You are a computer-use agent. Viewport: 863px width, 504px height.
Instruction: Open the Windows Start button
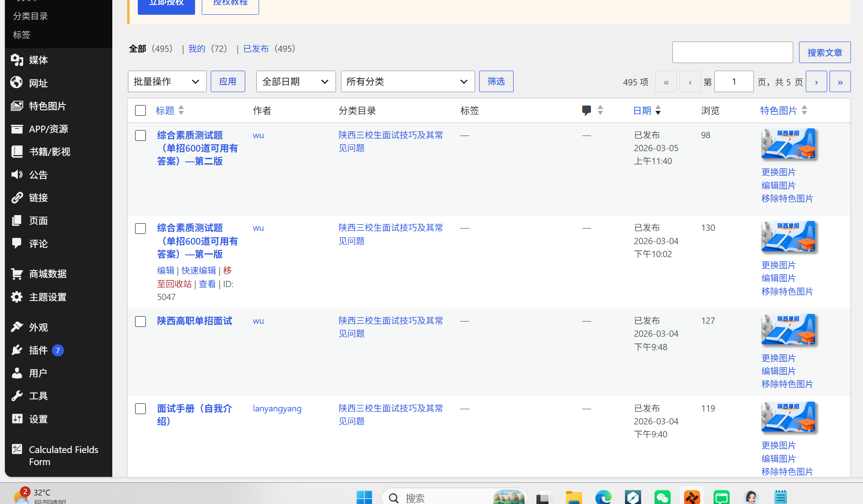pyautogui.click(x=364, y=498)
